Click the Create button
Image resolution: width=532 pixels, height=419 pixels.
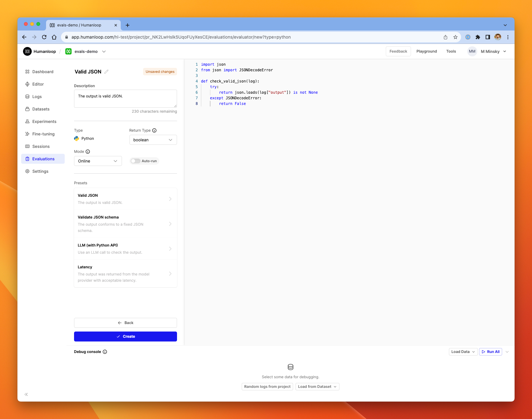[x=125, y=337]
